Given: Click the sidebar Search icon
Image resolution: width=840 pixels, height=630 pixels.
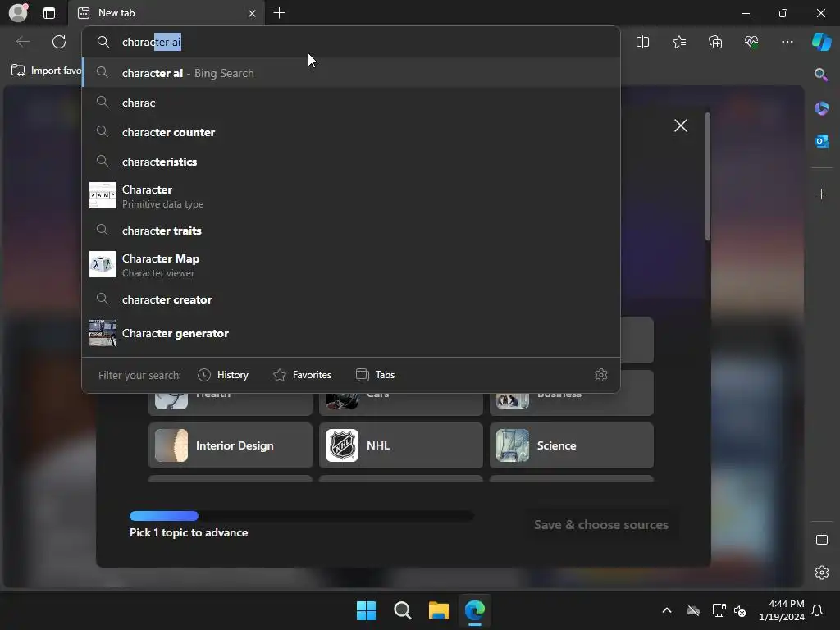Looking at the screenshot, I should 820,75.
